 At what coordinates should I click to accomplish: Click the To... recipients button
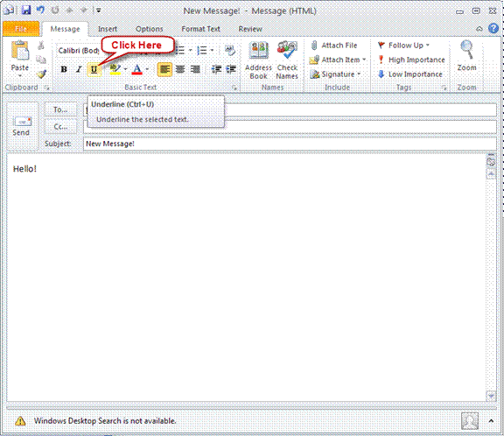click(60, 109)
